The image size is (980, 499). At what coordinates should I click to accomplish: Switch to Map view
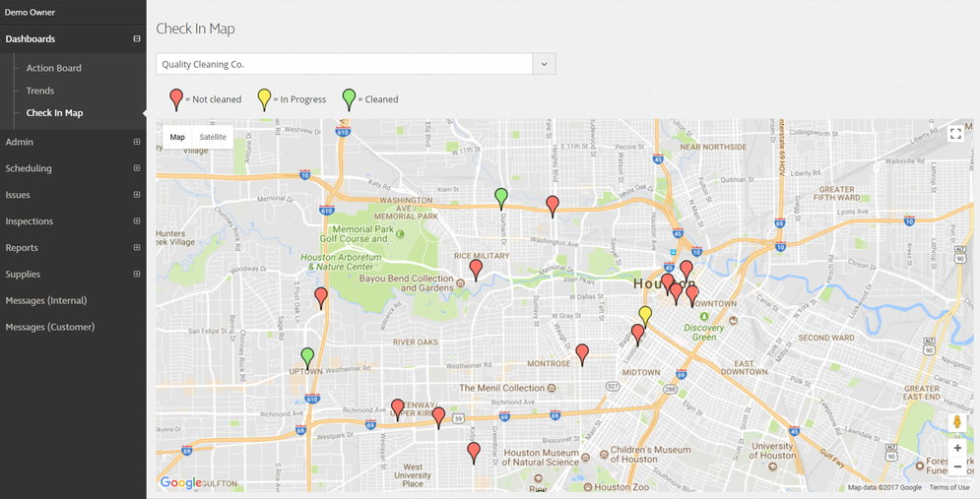[177, 137]
